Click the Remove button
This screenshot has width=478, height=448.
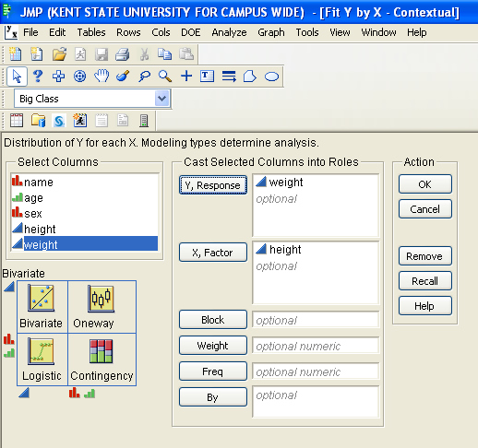425,255
